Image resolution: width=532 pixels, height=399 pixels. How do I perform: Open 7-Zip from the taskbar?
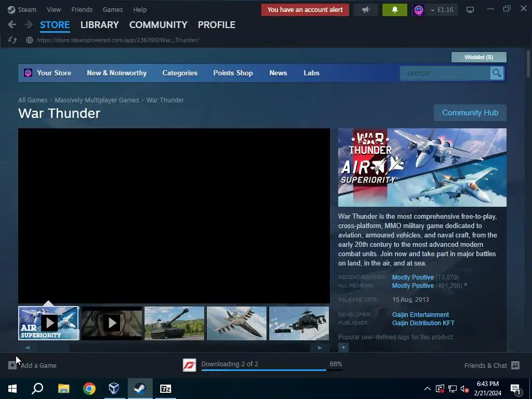coord(166,389)
